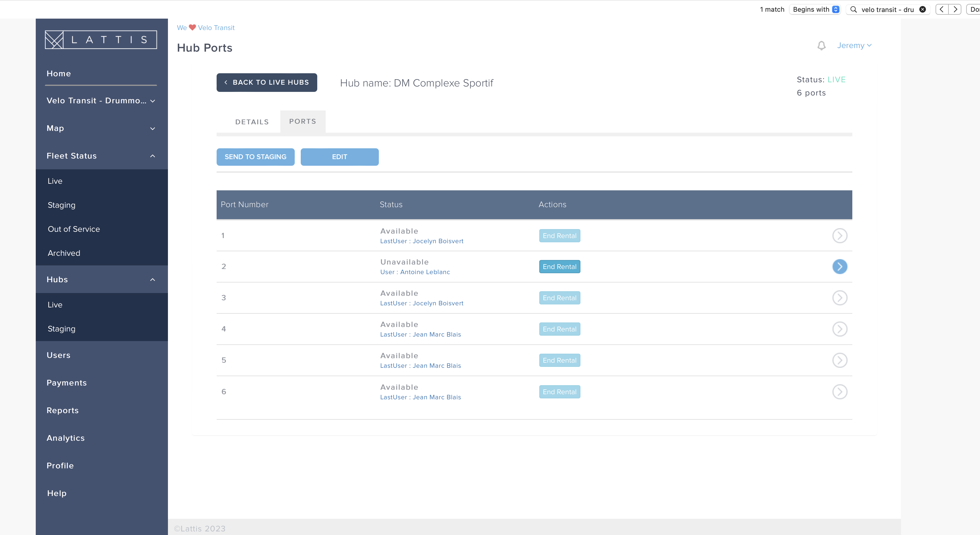This screenshot has width=980, height=535.
Task: Click the notification bell icon
Action: coord(821,46)
